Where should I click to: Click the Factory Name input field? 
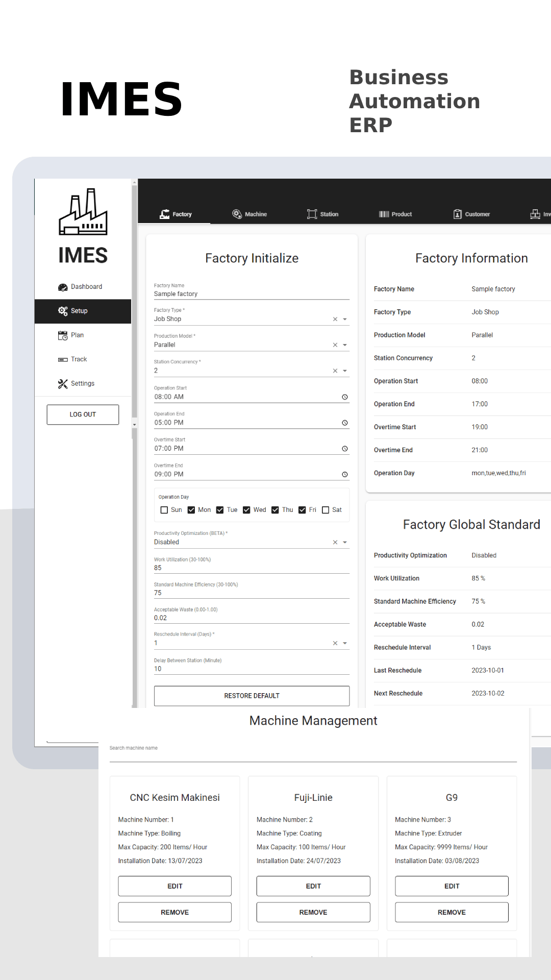point(252,291)
